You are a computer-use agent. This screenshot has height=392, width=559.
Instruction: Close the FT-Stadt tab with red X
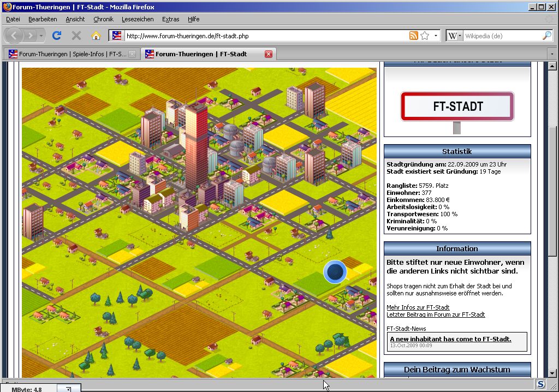click(x=269, y=54)
